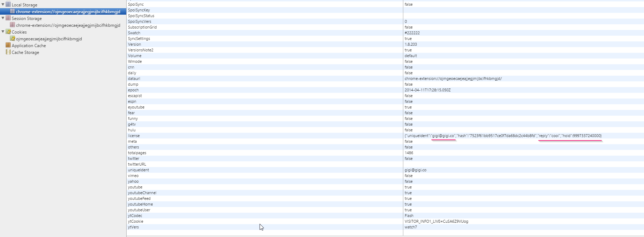Select the fear key
Viewport: 644px width, 237px height.
(x=131, y=113)
